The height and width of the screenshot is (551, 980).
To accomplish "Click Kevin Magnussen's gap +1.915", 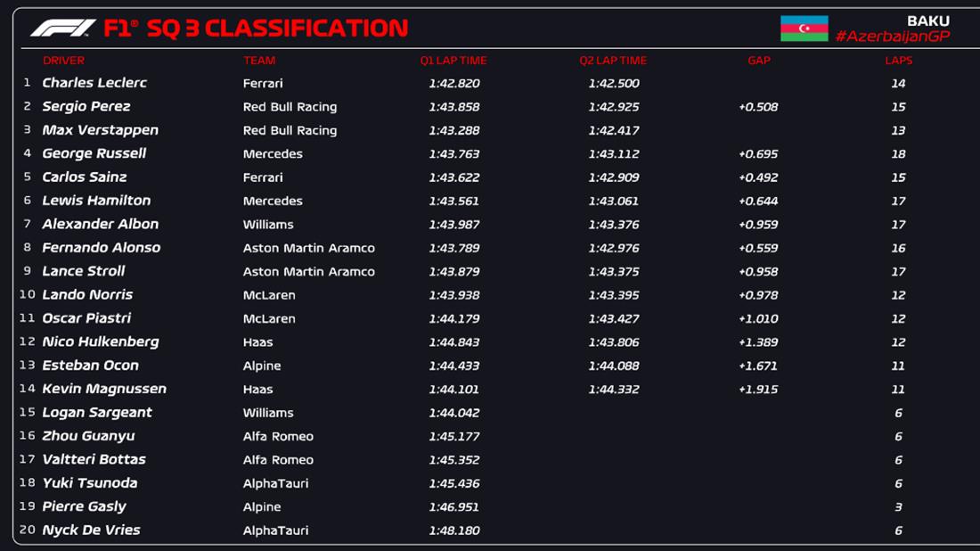I will coord(758,390).
